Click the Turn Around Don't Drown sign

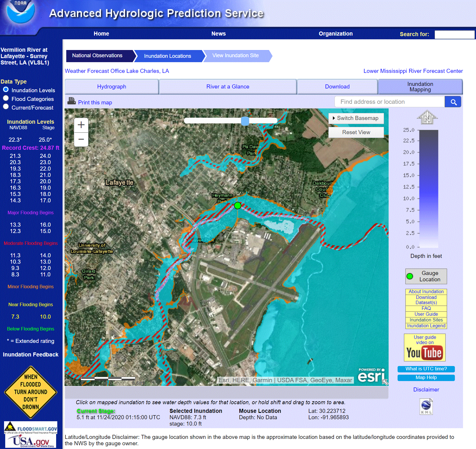[x=31, y=392]
